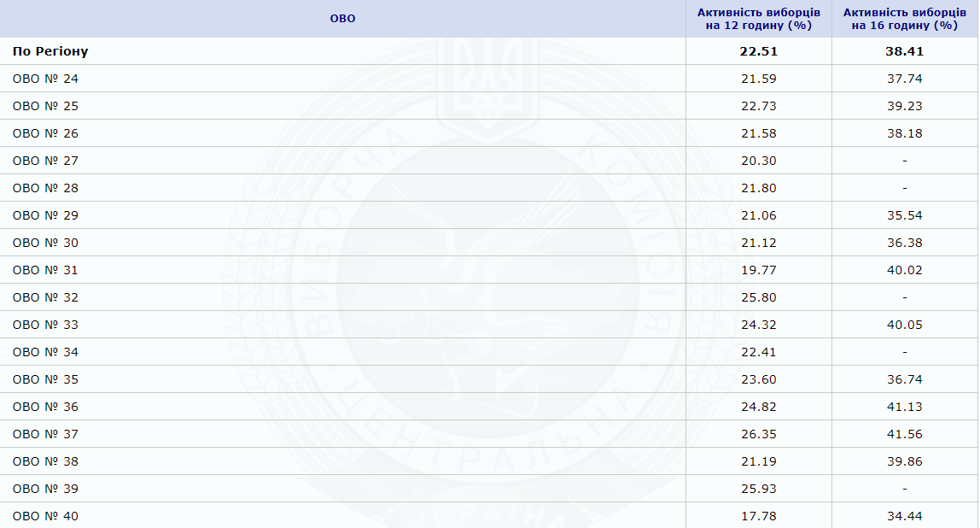
Task: Select the ОВО № 40 row label
Action: [45, 516]
